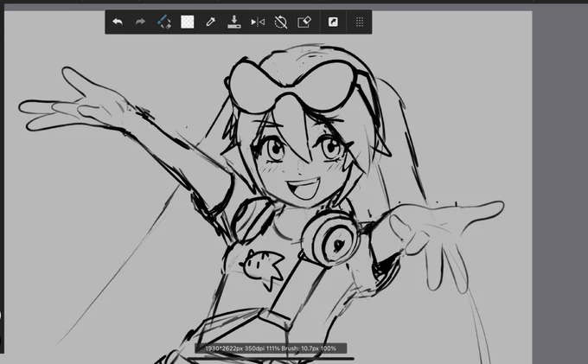Activate the Eyedropper tool
588x364 pixels.
(x=211, y=22)
